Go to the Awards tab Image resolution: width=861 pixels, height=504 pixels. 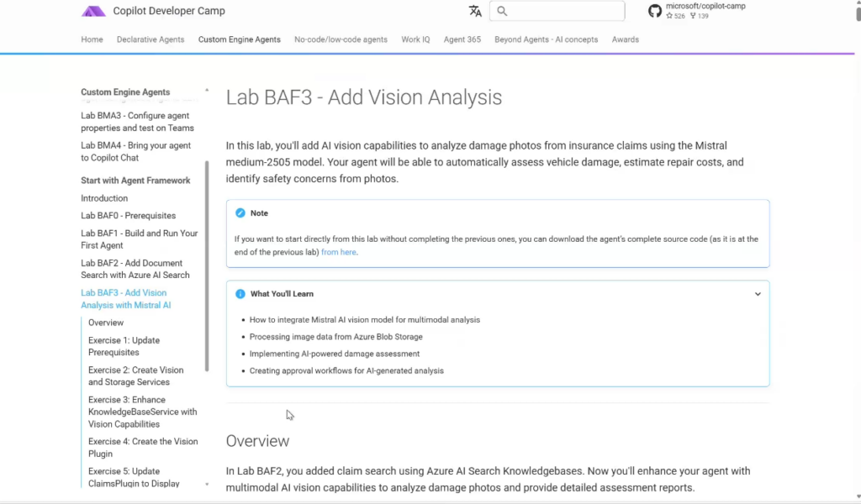[625, 39]
